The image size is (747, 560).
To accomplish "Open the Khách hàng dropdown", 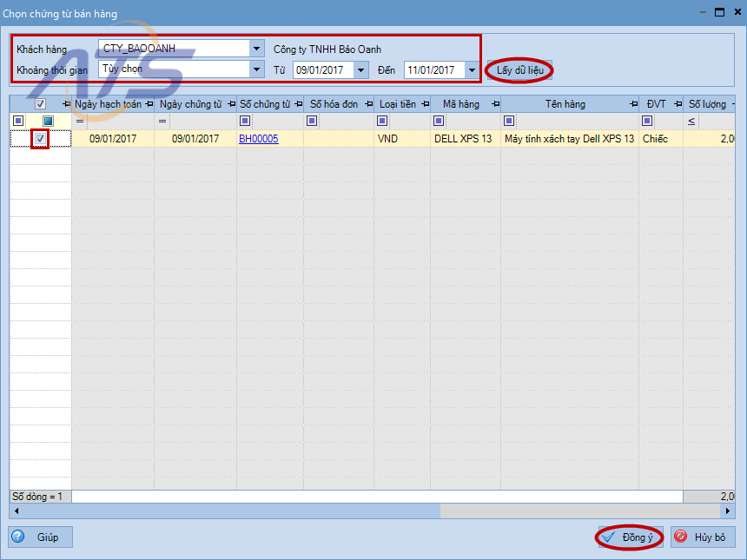I will point(256,49).
